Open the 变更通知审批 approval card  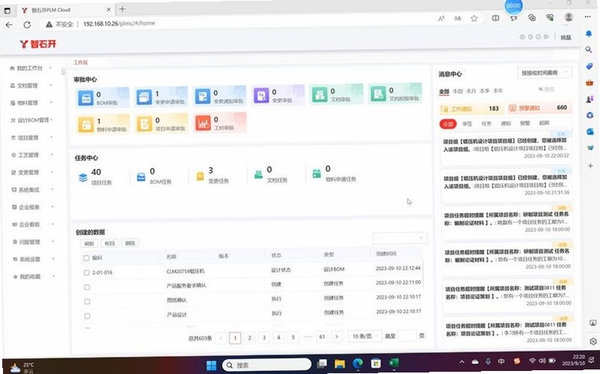coord(220,96)
